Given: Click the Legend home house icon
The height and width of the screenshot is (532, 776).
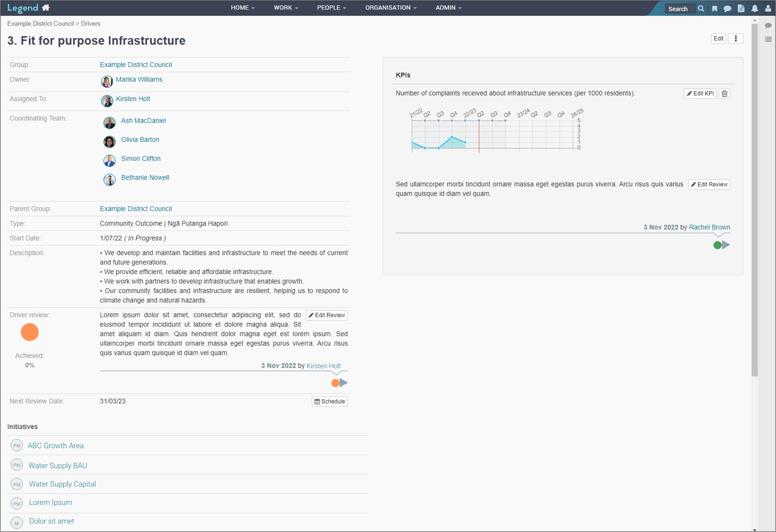Looking at the screenshot, I should coord(46,7).
